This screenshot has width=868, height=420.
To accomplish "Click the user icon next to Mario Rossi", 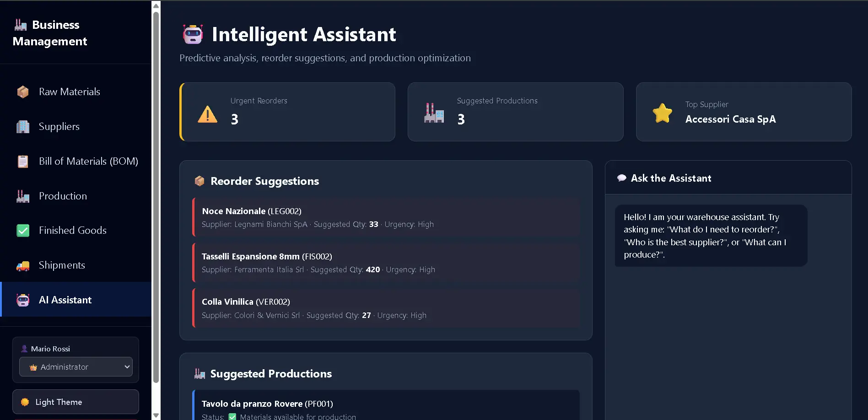I will tap(24, 349).
